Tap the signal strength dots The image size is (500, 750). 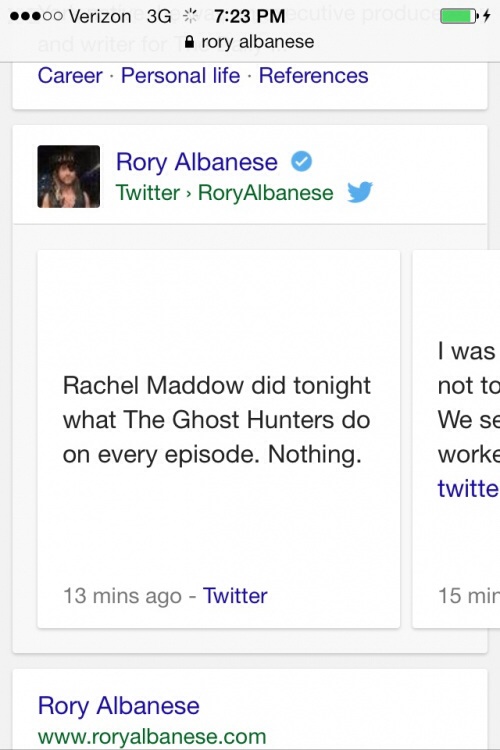pyautogui.click(x=36, y=17)
